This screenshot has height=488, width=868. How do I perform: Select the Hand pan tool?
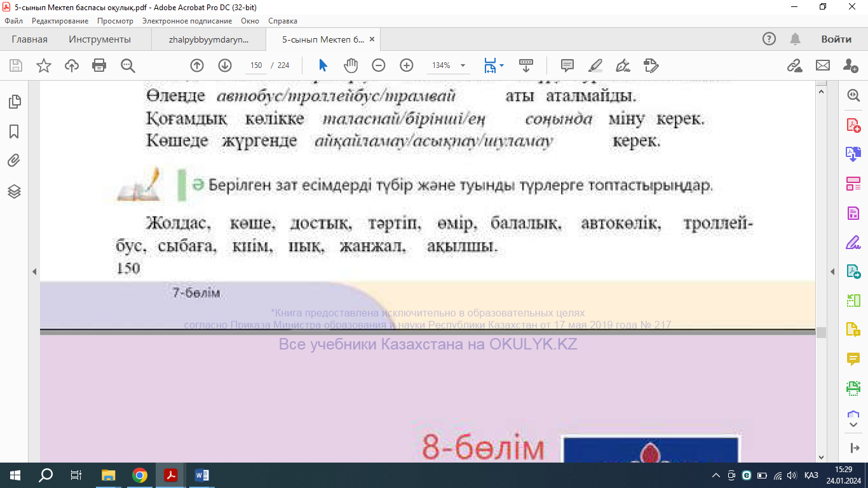[x=351, y=65]
